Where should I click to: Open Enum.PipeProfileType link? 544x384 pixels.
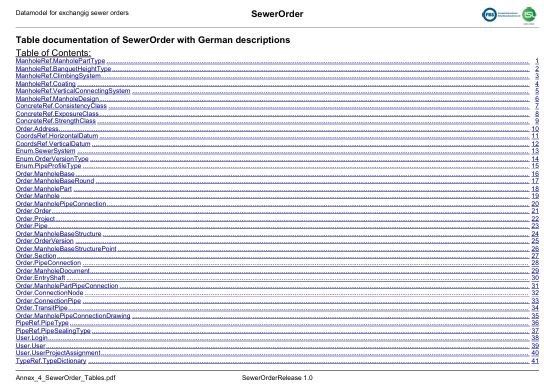48,166
